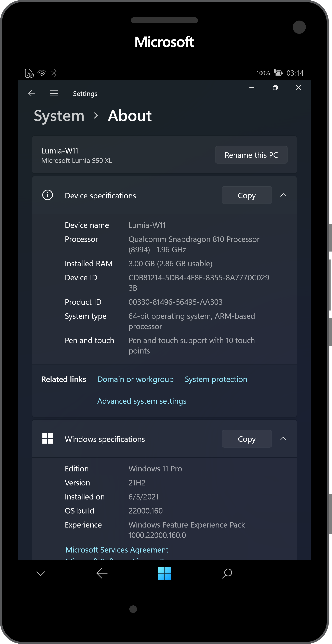The width and height of the screenshot is (332, 644).
Task: Navigate to System in breadcrumb
Action: point(59,116)
